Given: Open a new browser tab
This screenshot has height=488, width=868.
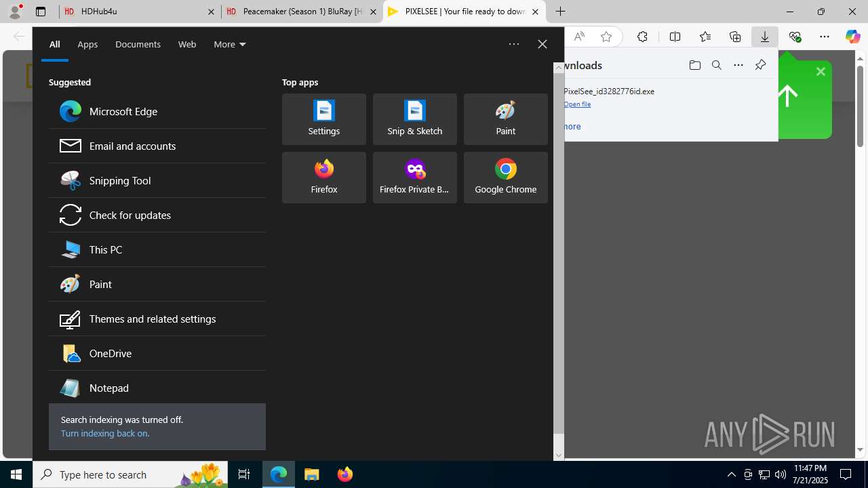Looking at the screenshot, I should [x=561, y=12].
